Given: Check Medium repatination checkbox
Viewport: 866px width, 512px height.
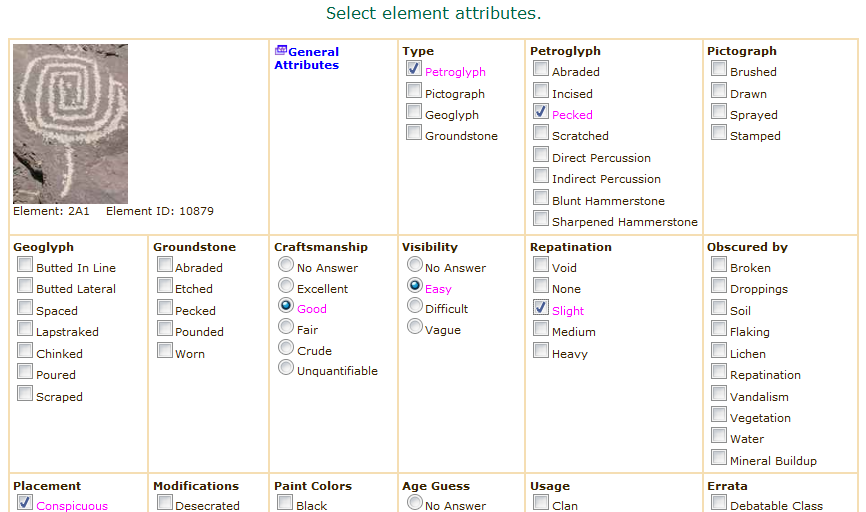Looking at the screenshot, I should (541, 330).
